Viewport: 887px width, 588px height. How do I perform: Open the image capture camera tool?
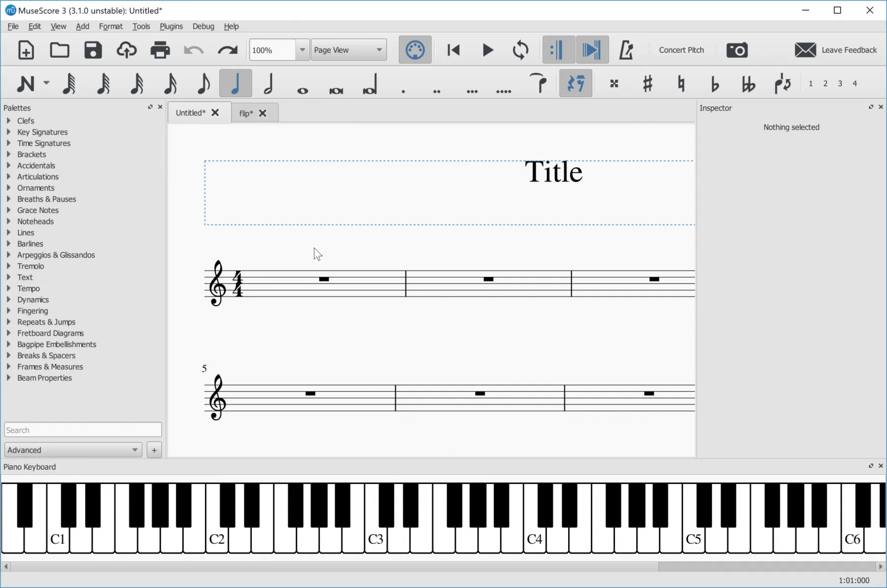[x=737, y=50]
